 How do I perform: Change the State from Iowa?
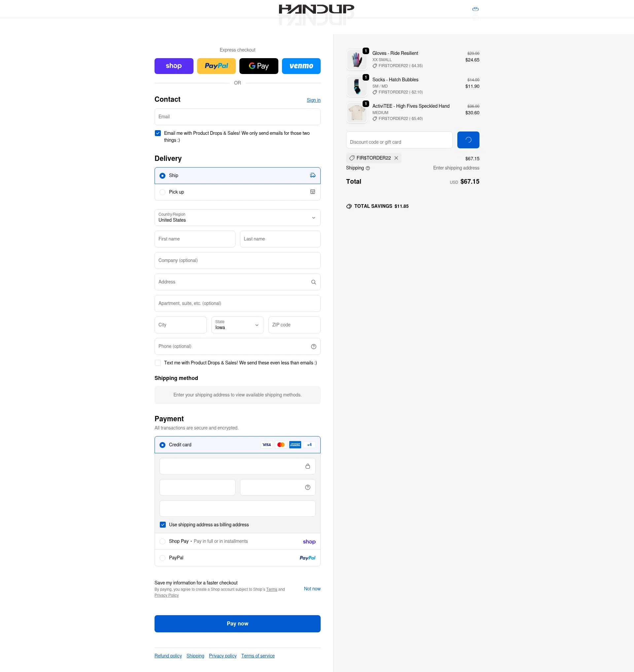click(237, 325)
